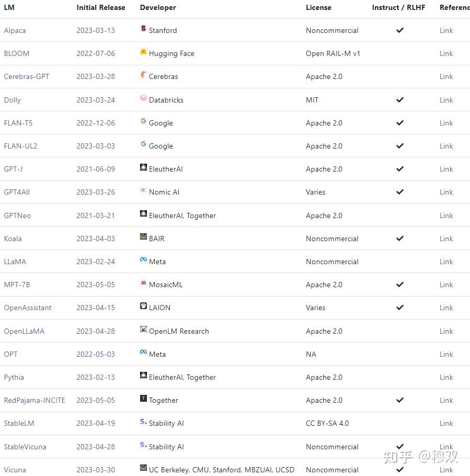Click the Cerebras logo icon
This screenshot has height=476, width=470.
click(x=143, y=75)
